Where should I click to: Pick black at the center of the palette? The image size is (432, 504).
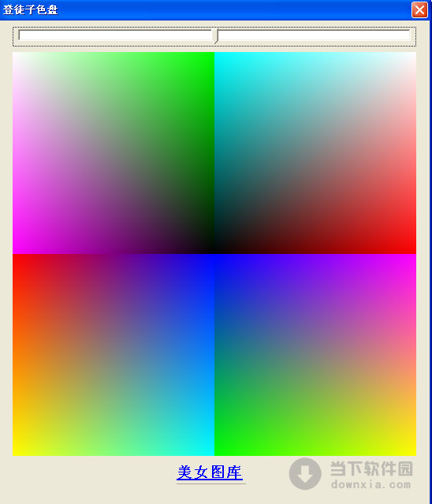pos(214,251)
